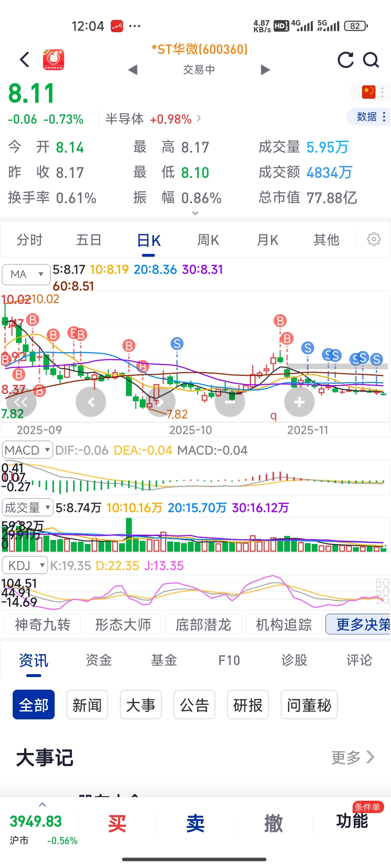This screenshot has height=868, width=391.
Task: Tap the *ST华微(600360) title
Action: click(199, 49)
